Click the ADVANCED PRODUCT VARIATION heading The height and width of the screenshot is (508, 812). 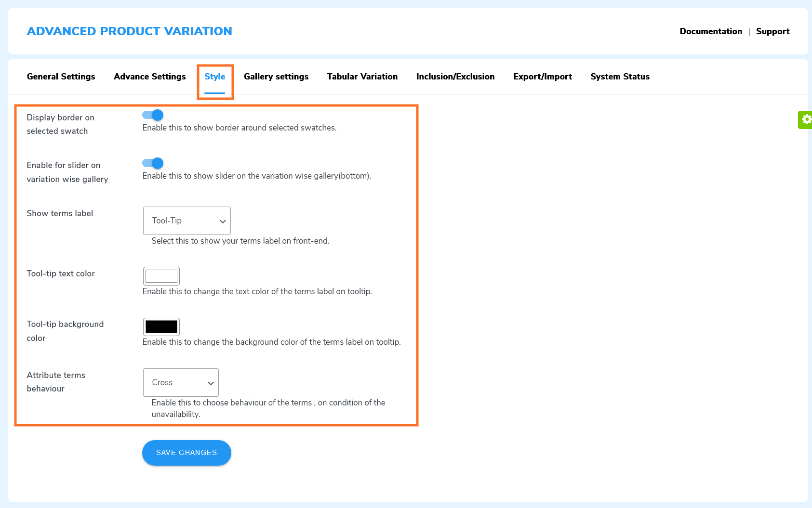130,31
